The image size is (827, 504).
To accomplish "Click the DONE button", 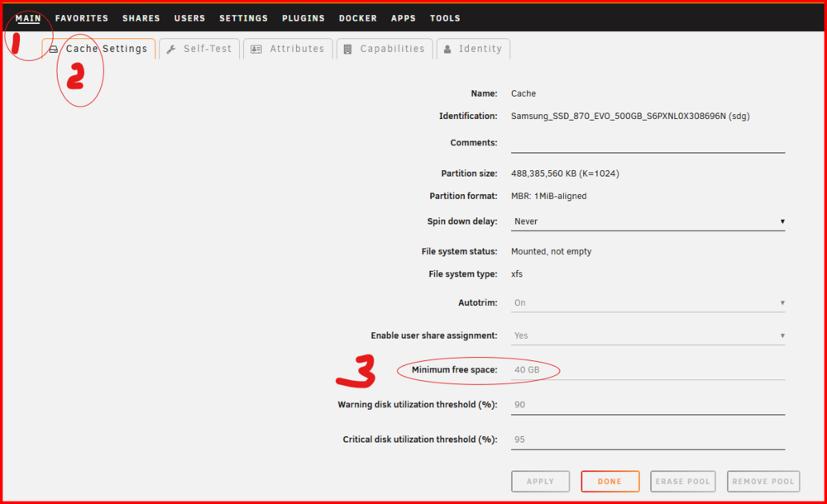I will [x=610, y=482].
